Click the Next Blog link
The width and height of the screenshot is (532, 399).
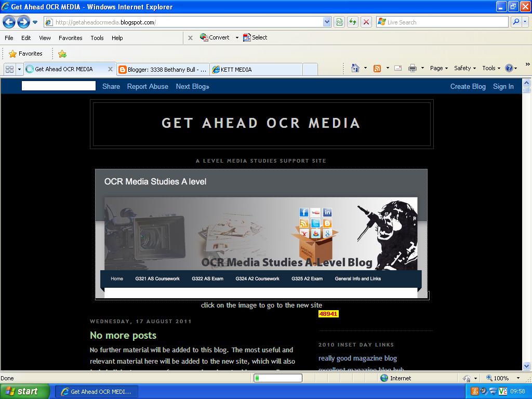click(x=192, y=87)
